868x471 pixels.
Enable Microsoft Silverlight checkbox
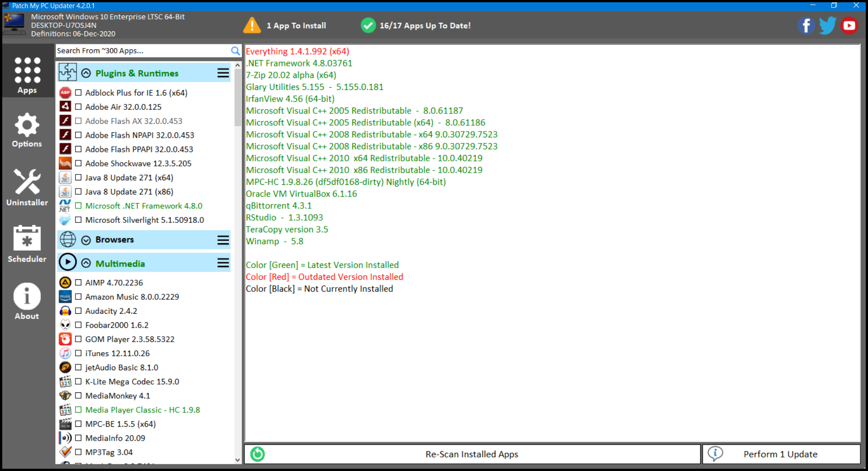coord(78,220)
